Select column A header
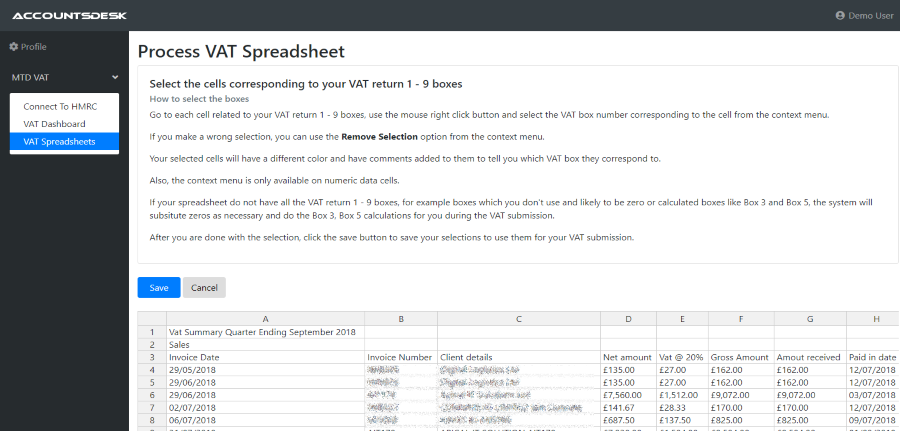The height and width of the screenshot is (431, 900). (265, 319)
